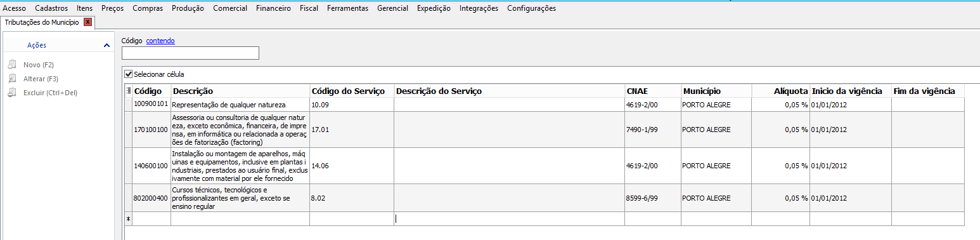Click empty Descrição do Serviço new-row cell
This screenshot has width=980, height=240.
[x=509, y=219]
